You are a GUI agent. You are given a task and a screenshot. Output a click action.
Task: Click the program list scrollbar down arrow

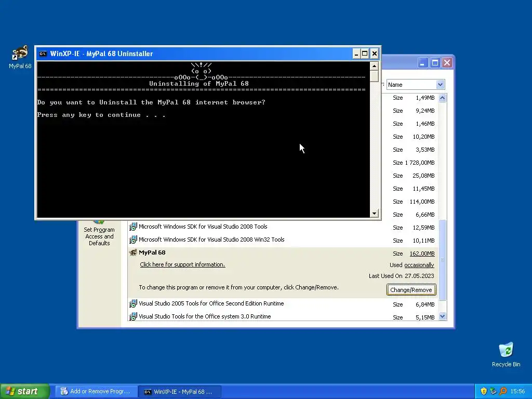[x=443, y=316]
